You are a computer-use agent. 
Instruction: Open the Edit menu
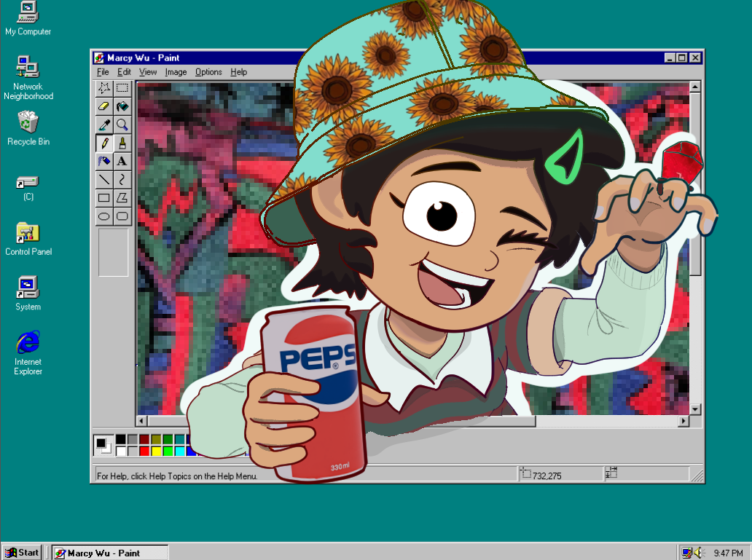pyautogui.click(x=124, y=72)
